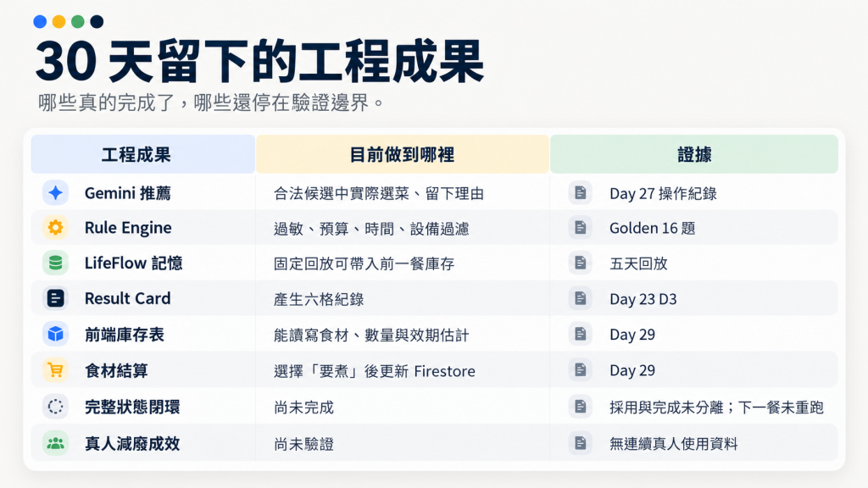
Task: Click the text 能讀寫食材、數量與效期估計
Action: coord(371,335)
